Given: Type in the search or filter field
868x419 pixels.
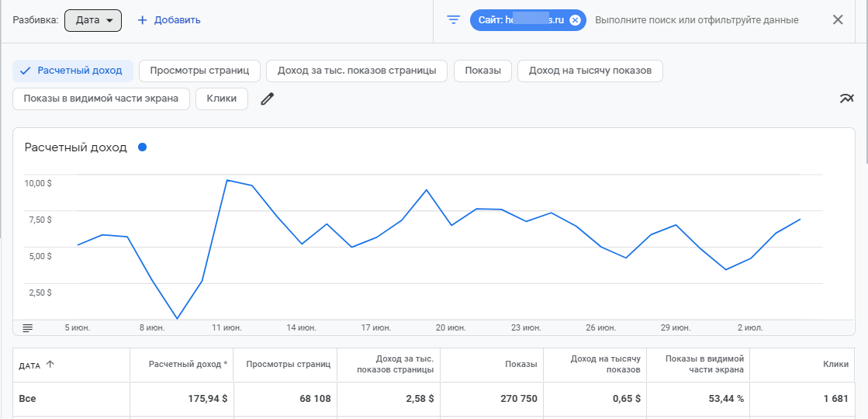Looking at the screenshot, I should 697,20.
